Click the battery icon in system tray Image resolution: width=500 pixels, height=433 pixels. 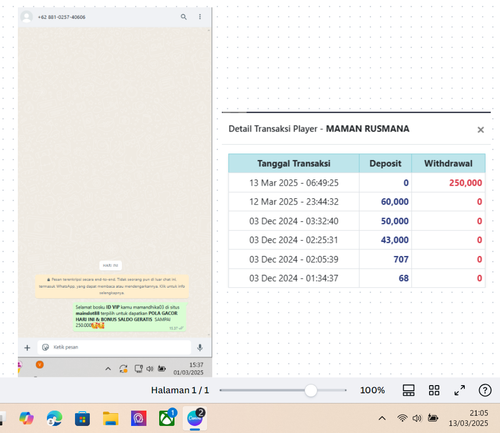coord(433,418)
